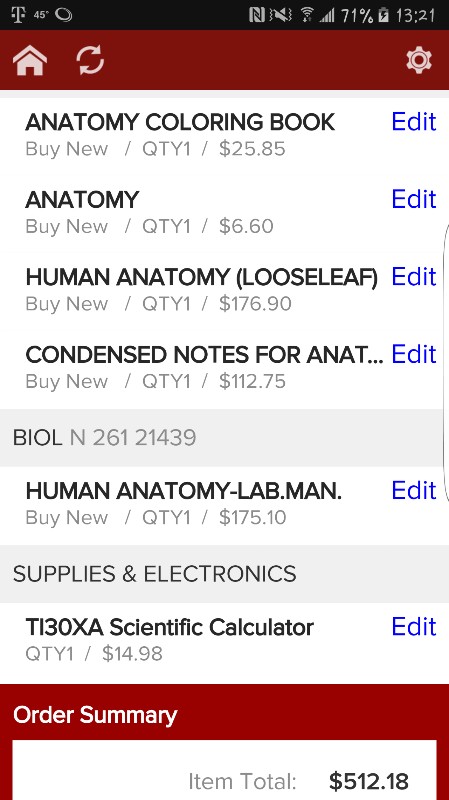Open settings via the gear icon

419,60
